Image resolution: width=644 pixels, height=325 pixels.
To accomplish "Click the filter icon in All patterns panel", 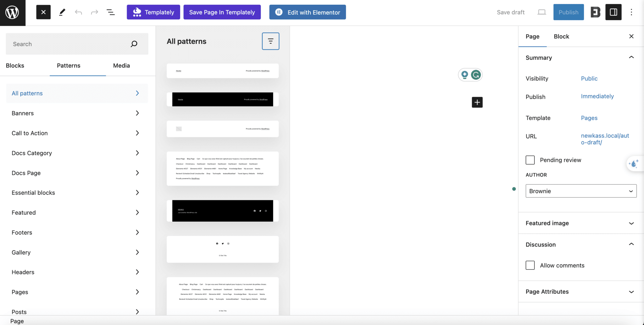I will 270,41.
